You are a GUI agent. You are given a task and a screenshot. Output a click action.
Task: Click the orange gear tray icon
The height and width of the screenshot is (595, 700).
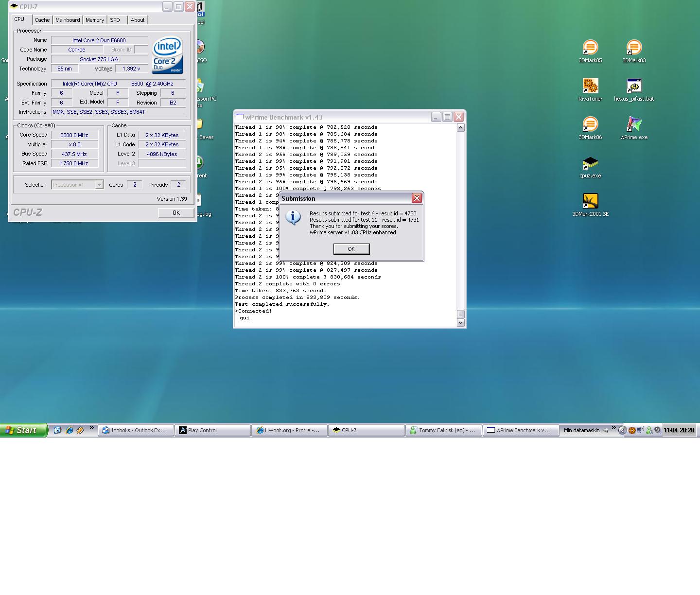pyautogui.click(x=632, y=430)
